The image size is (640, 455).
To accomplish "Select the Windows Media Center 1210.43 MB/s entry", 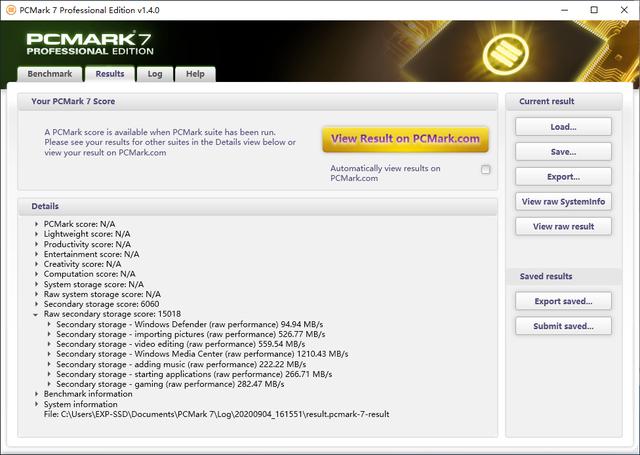I will point(202,354).
